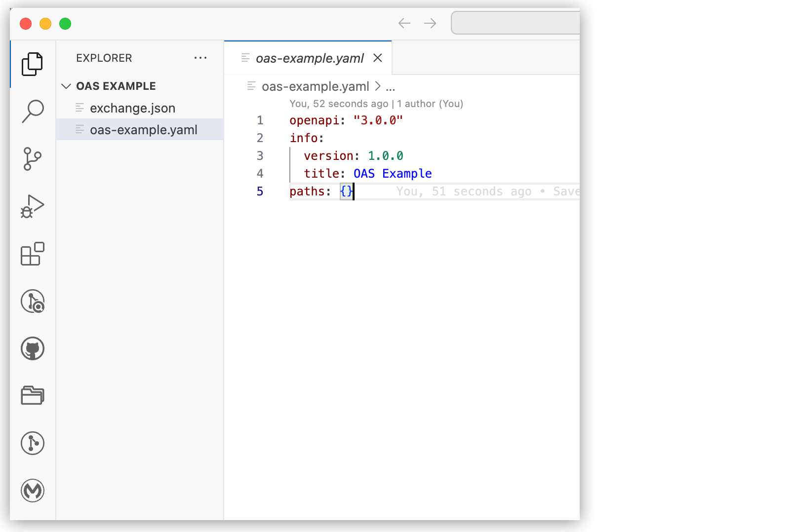Open the GitLens sidebar view
This screenshot has height=532, width=799.
(32, 302)
